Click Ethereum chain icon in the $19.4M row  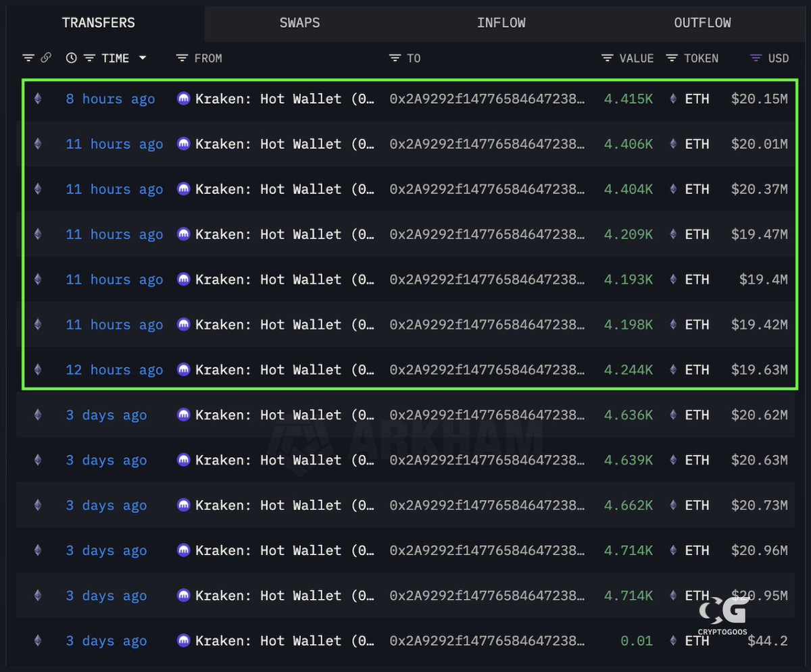[x=38, y=280]
